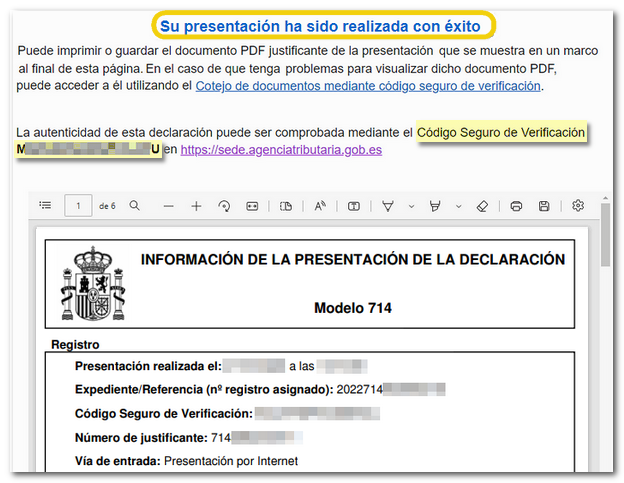Screen dimensions: 624x483
Task: Open the page view layout option
Action: click(285, 206)
